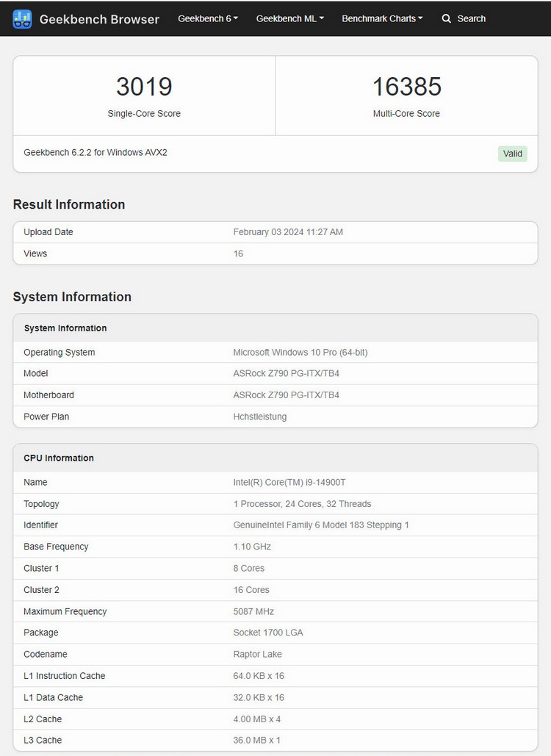Click the Result Information heading
This screenshot has height=756, width=551.
point(69,205)
